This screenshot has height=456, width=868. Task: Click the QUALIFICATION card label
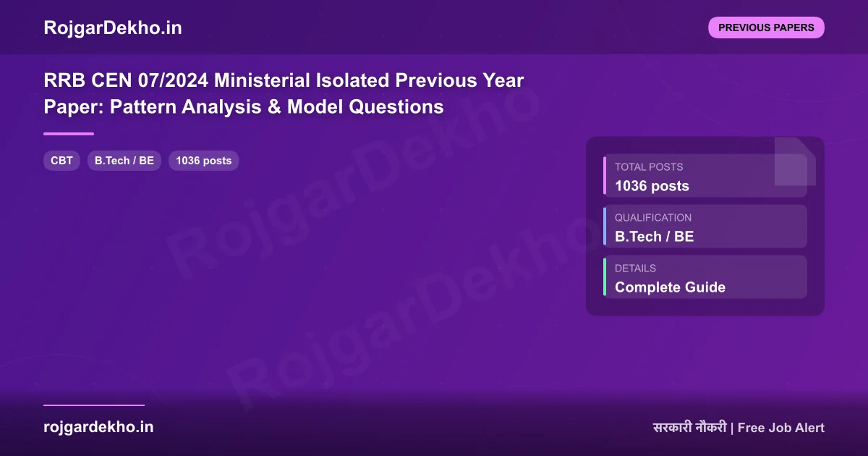click(652, 217)
